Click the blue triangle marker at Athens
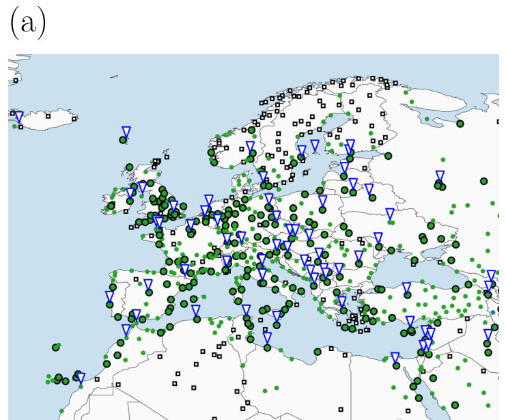 (342, 302)
